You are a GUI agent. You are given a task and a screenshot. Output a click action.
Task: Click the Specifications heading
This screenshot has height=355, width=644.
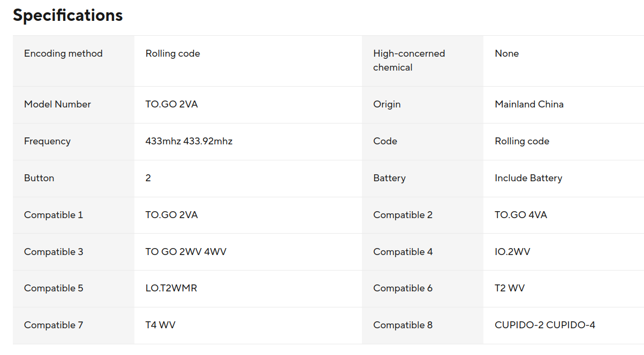pyautogui.click(x=68, y=16)
